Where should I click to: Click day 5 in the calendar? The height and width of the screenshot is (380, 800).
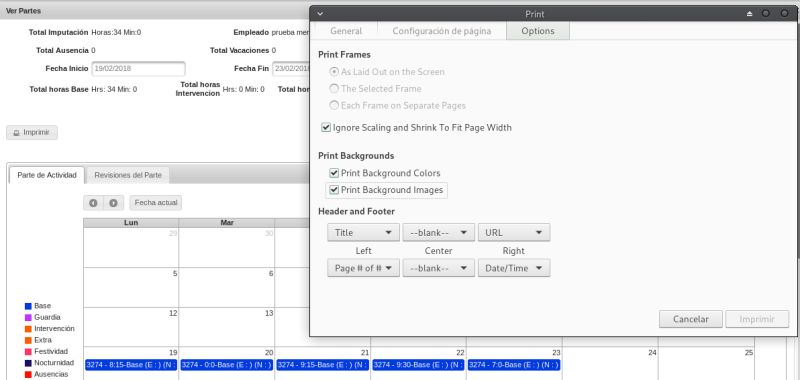175,273
